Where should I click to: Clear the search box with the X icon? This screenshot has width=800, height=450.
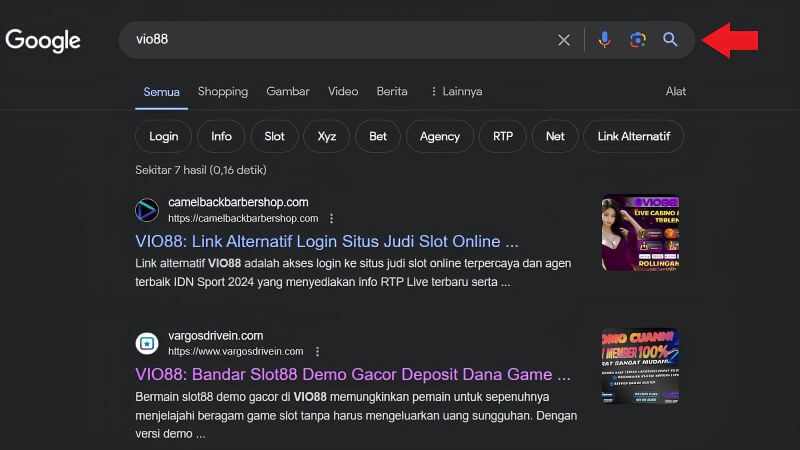pos(564,40)
